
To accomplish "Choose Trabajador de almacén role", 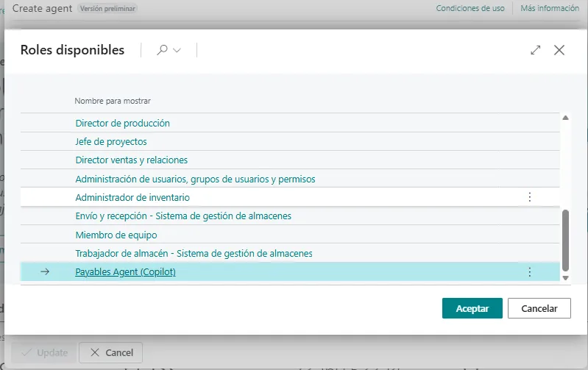I will click(x=194, y=253).
